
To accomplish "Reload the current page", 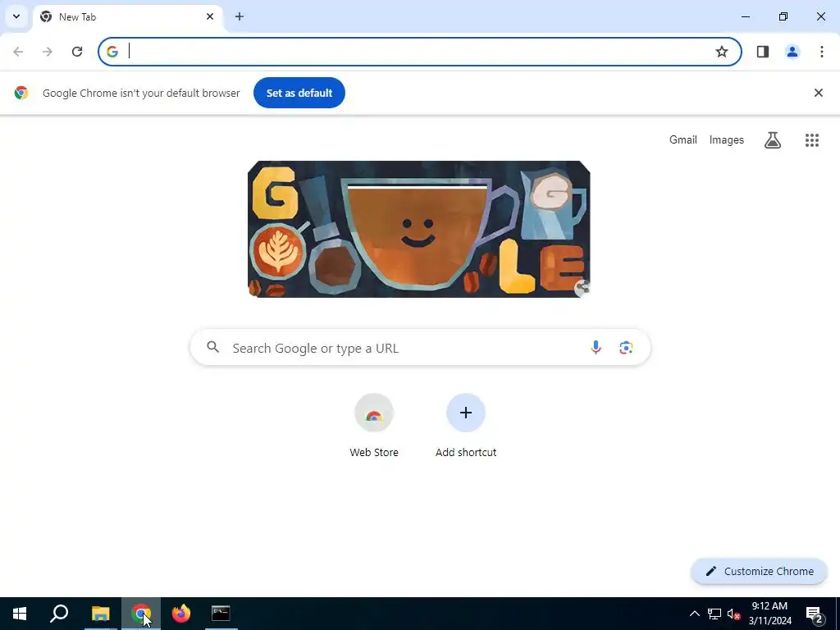I will pos(77,52).
